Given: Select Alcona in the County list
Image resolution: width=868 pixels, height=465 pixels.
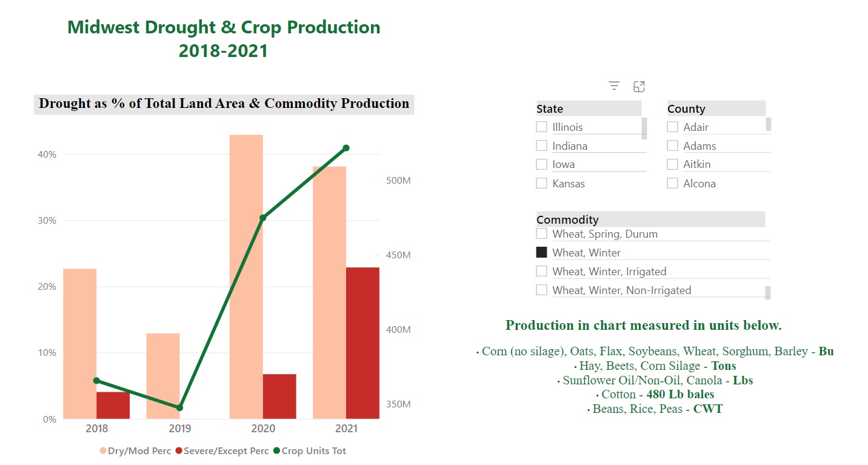Looking at the screenshot, I should pyautogui.click(x=672, y=183).
